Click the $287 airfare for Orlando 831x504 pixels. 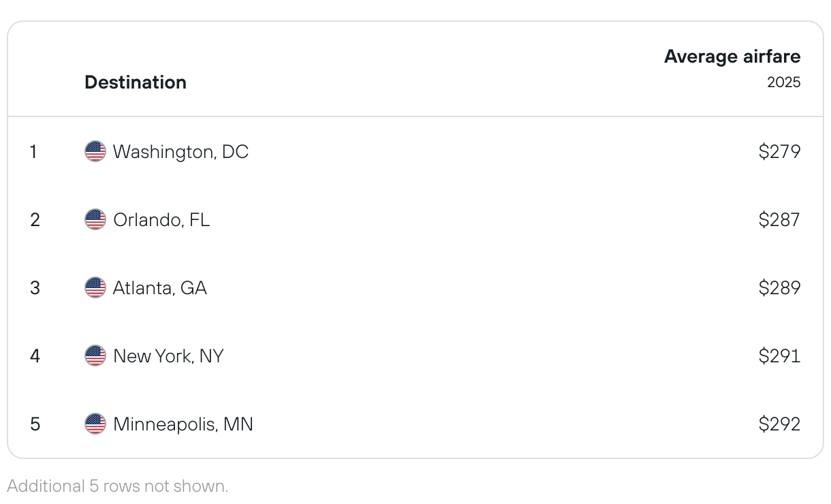(780, 220)
